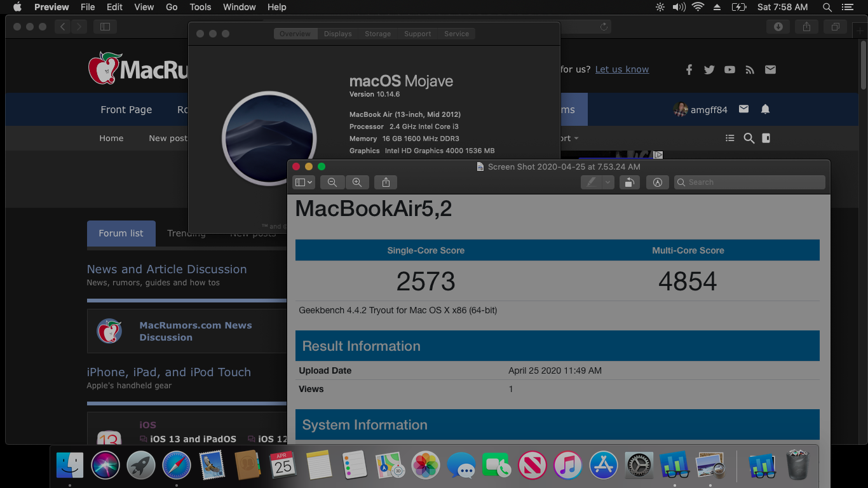Open Photos from the Dock
Image resolution: width=868 pixels, height=488 pixels.
click(426, 466)
